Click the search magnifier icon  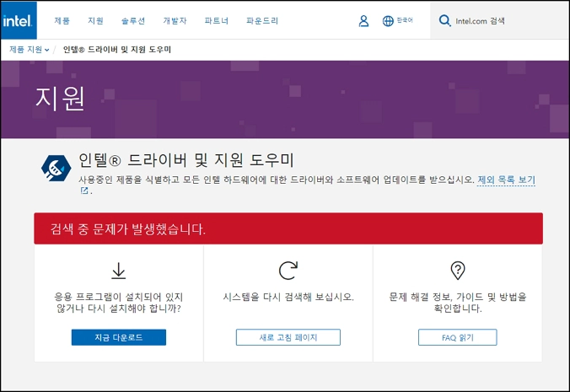click(444, 21)
